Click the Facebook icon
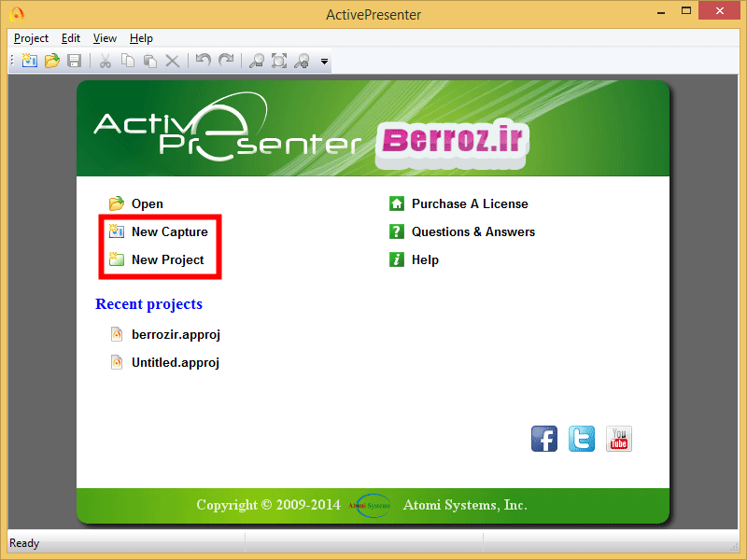This screenshot has width=747, height=560. tap(544, 439)
